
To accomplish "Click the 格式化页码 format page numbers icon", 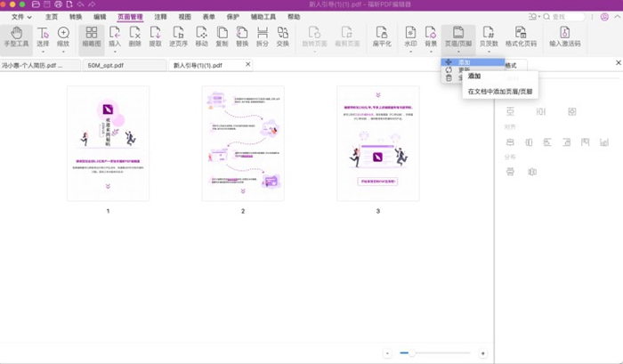I will [522, 36].
